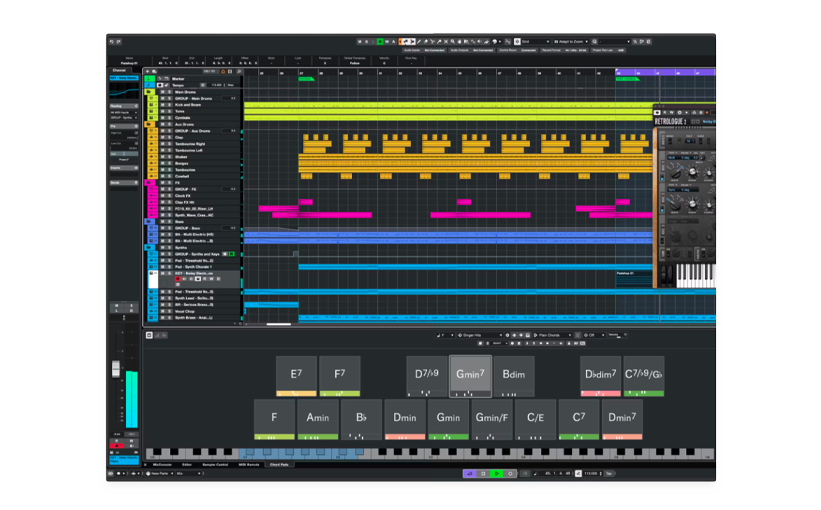Viewport: 821px width, 510px height.
Task: Solo the Tambourine Right track
Action: [x=168, y=144]
